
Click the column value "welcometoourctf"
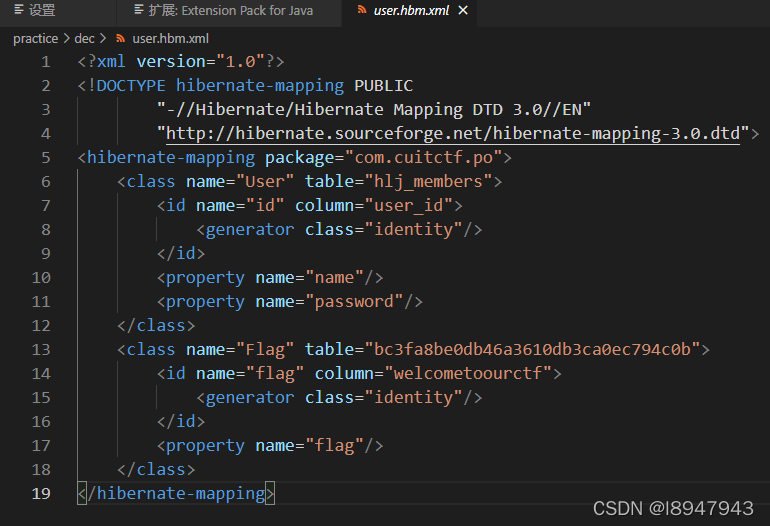click(468, 373)
